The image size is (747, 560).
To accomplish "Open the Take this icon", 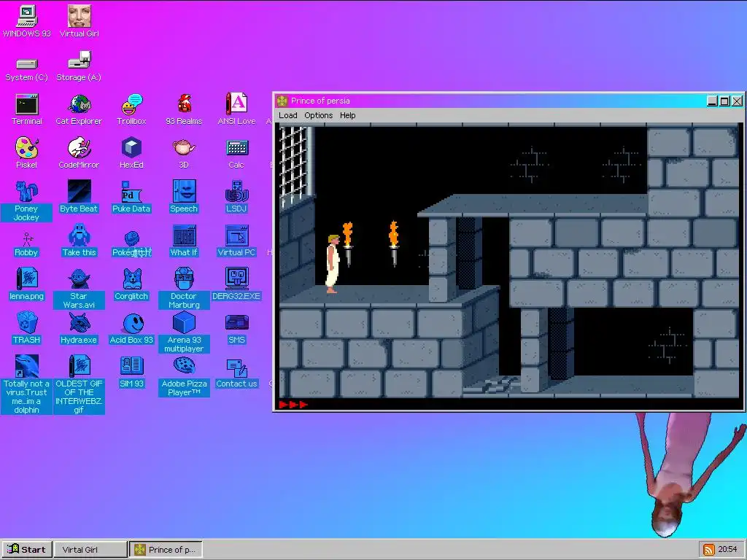I will click(x=79, y=241).
